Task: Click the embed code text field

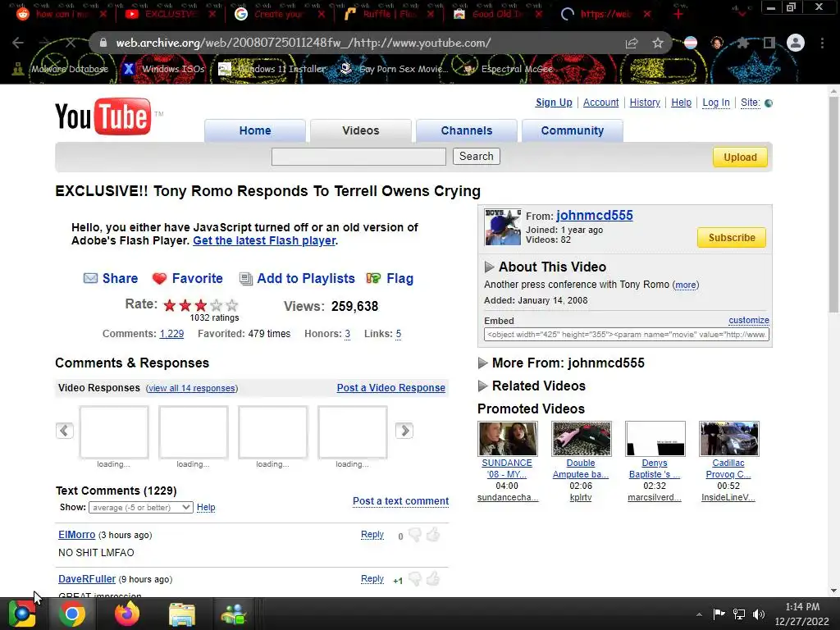Action: click(626, 335)
